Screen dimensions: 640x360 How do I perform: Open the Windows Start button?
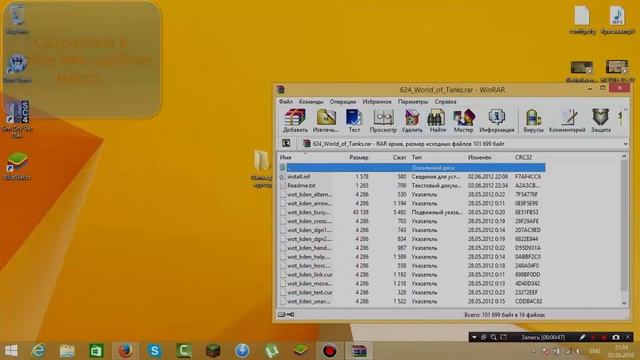11,351
